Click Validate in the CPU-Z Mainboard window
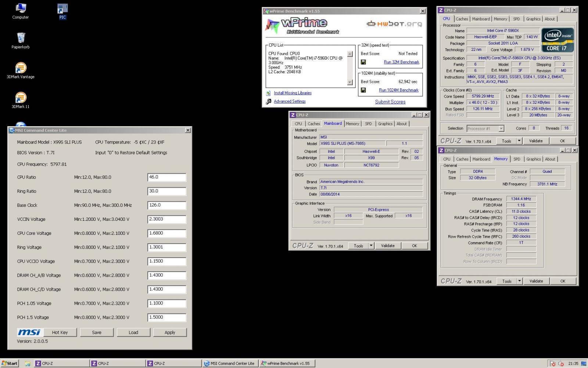This screenshot has width=588, height=368. click(388, 246)
